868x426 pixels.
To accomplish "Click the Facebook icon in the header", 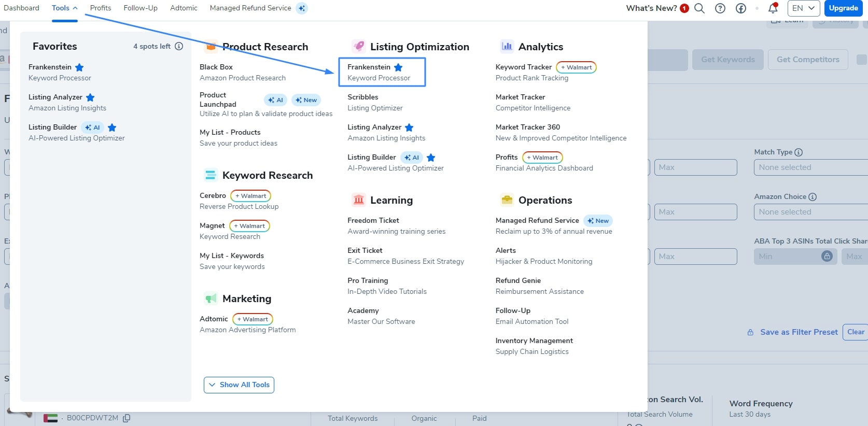I will pos(741,8).
